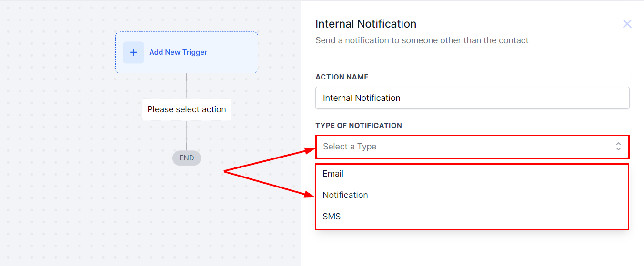This screenshot has width=644, height=266.
Task: Click the Add New Trigger link text
Action: 178,52
